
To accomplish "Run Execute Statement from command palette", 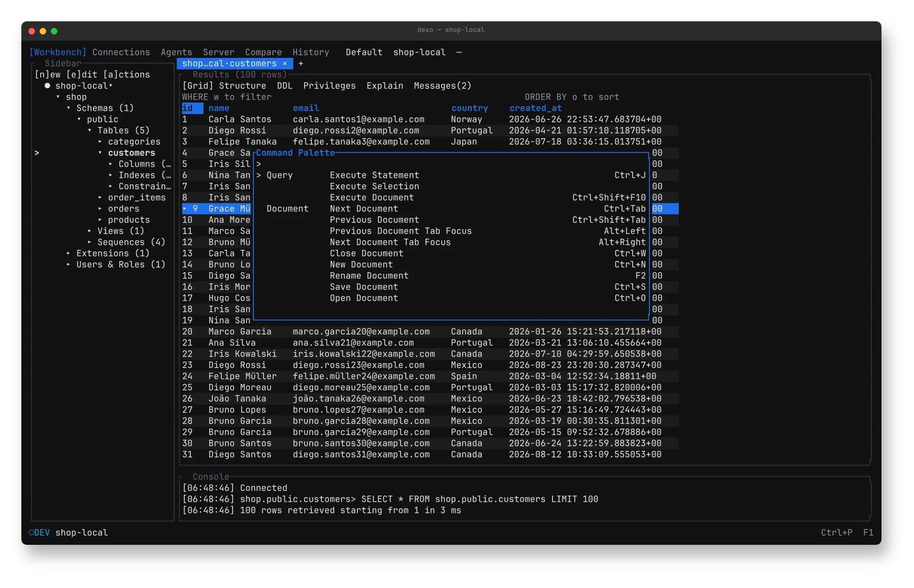I will [x=451, y=175].
